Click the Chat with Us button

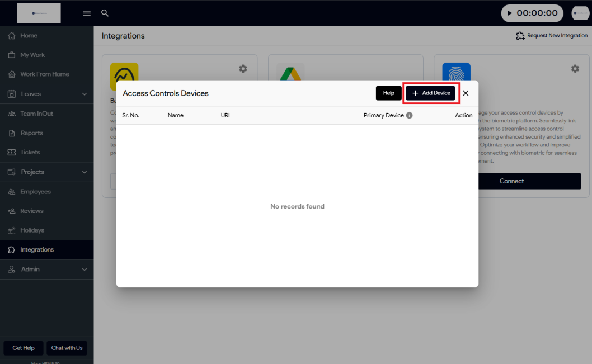67,348
